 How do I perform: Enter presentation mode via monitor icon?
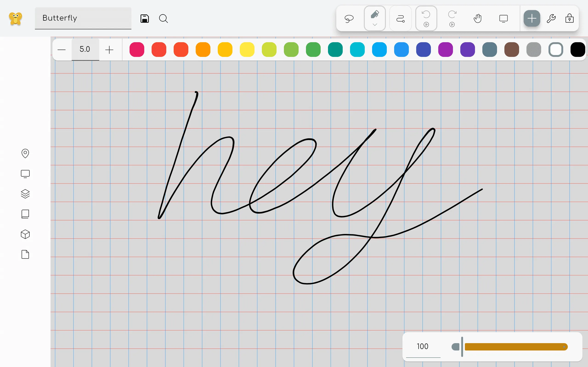tap(503, 18)
